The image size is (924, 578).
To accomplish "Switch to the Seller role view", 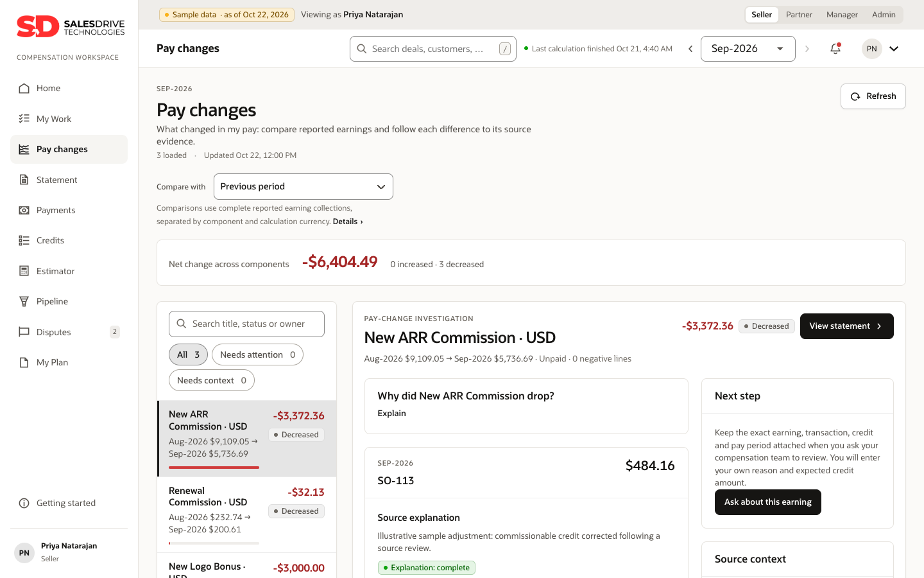I will coord(762,15).
